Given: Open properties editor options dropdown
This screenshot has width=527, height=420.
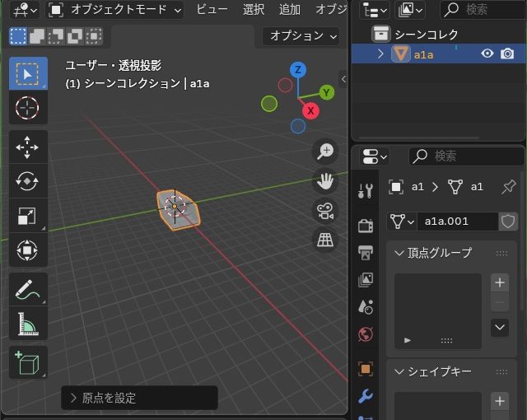Looking at the screenshot, I should [375, 156].
